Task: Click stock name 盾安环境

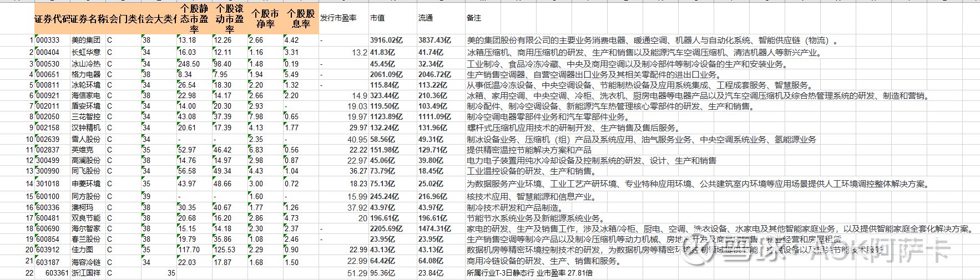Action: click(86, 106)
